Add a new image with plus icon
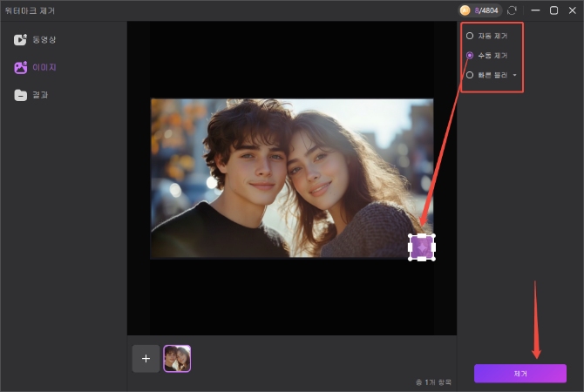This screenshot has width=584, height=392. point(146,358)
